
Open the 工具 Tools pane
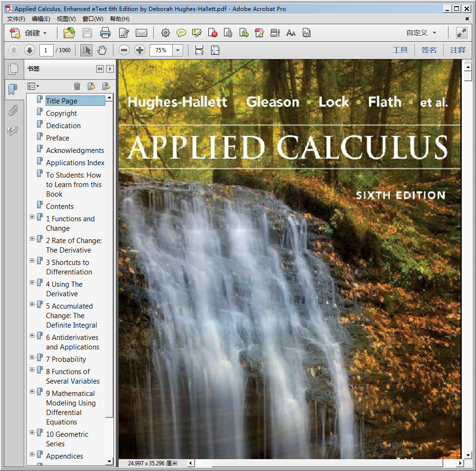(x=400, y=50)
